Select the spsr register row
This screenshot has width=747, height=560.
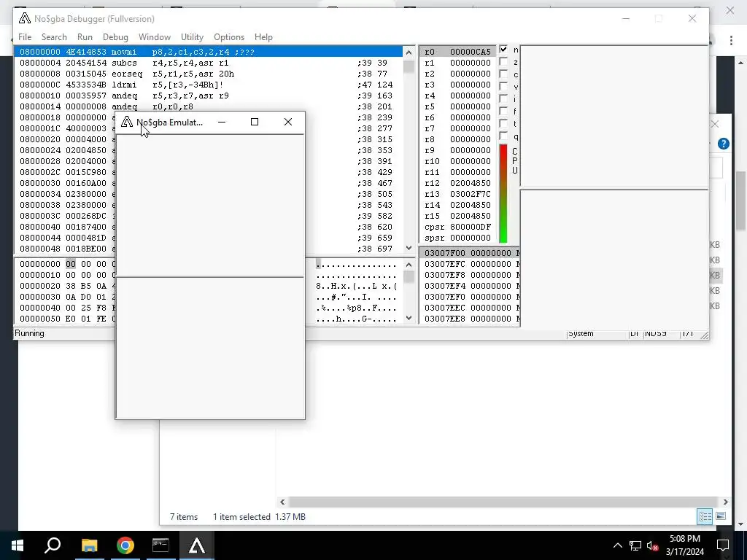pyautogui.click(x=457, y=238)
